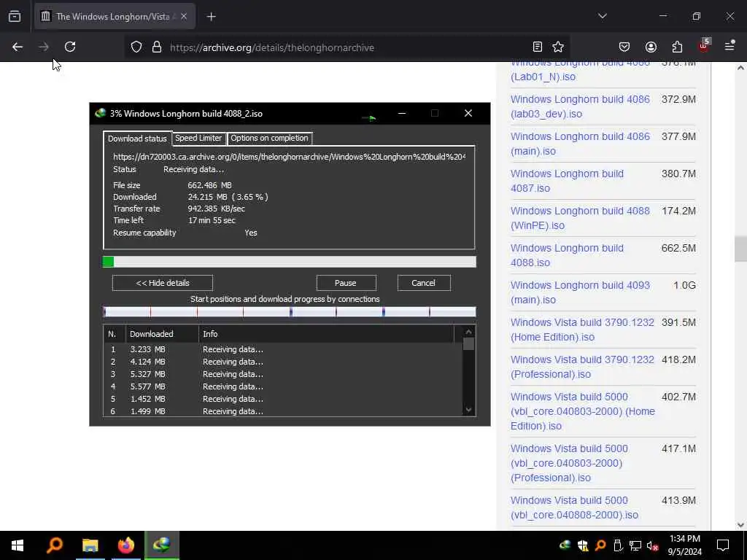The image size is (747, 560).
Task: Click IDM icon in system tray
Action: tap(565, 545)
